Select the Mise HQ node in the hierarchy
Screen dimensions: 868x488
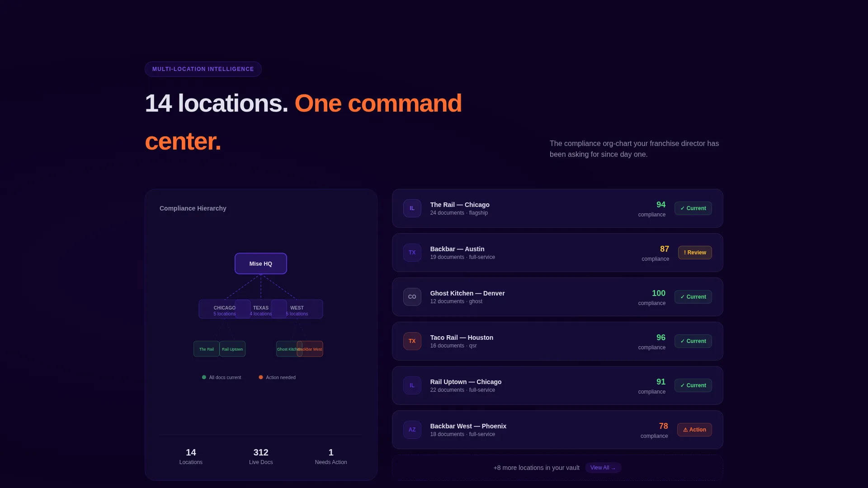click(x=261, y=263)
